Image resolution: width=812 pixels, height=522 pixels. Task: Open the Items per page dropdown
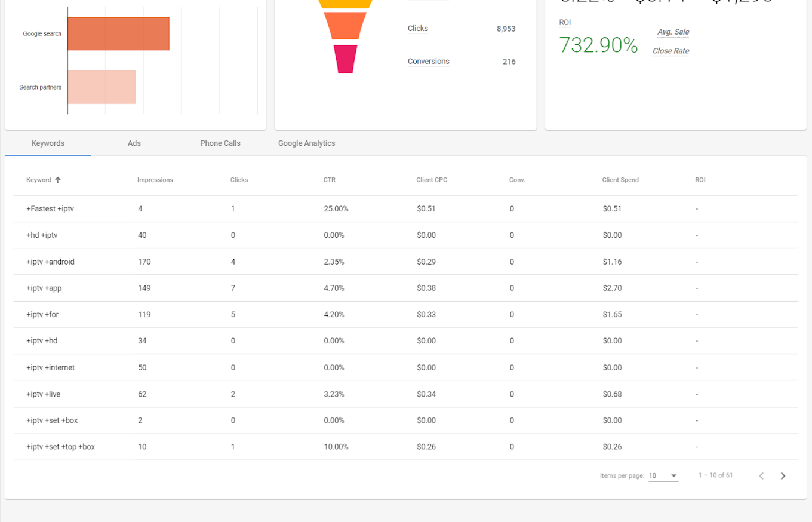pyautogui.click(x=663, y=476)
